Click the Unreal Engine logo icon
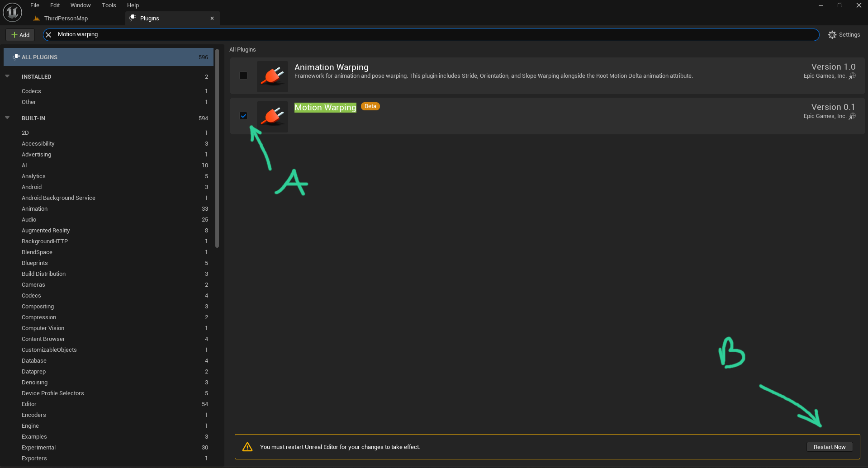The image size is (868, 468). (x=12, y=12)
